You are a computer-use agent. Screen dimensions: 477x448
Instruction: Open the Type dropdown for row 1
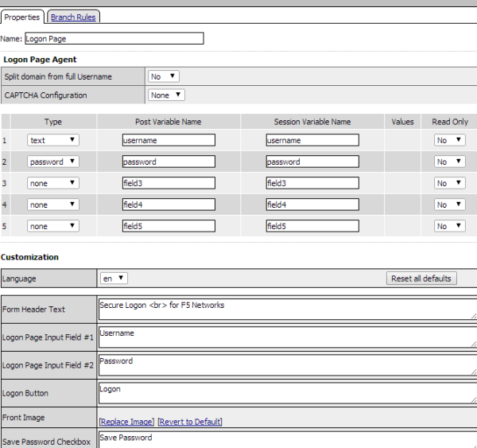click(x=53, y=140)
